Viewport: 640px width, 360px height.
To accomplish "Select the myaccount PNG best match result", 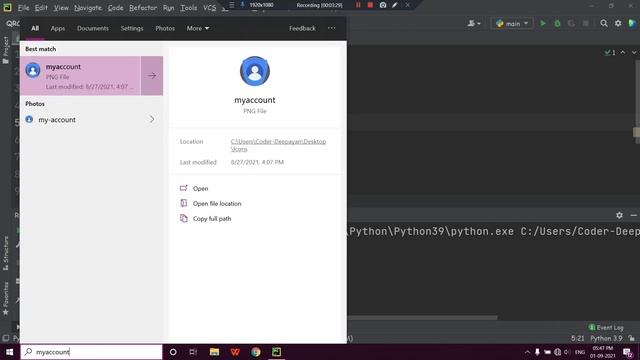I will point(80,76).
